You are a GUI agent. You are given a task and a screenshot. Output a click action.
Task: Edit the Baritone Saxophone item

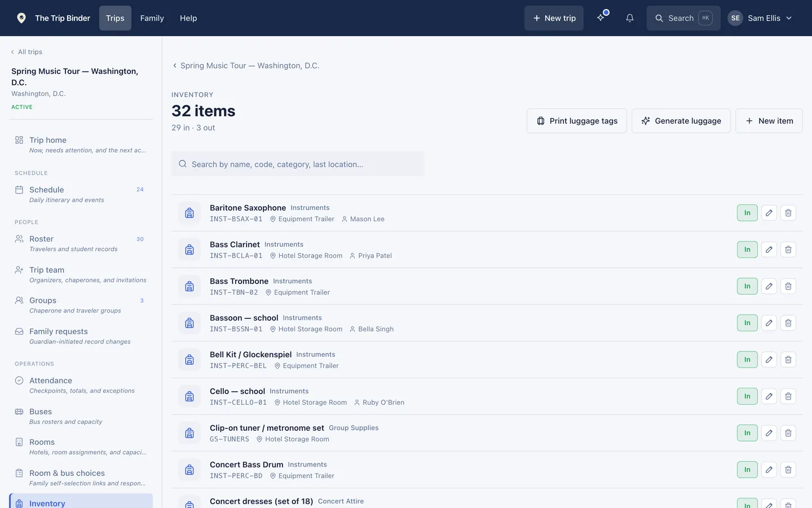click(769, 213)
